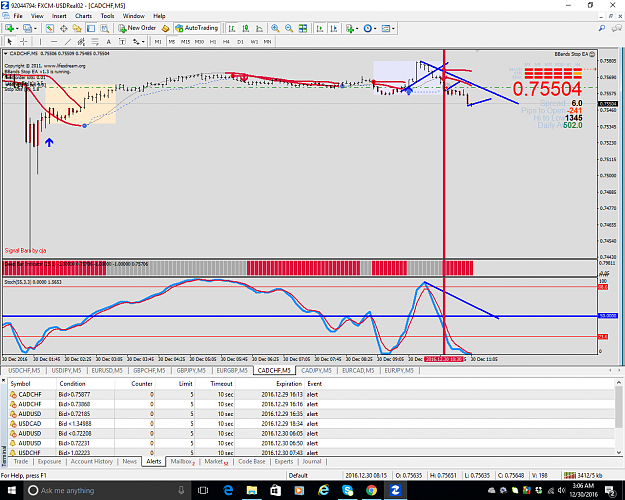Image resolution: width=625 pixels, height=500 pixels.
Task: Close the Terminal panel with X
Action: [x=4, y=381]
